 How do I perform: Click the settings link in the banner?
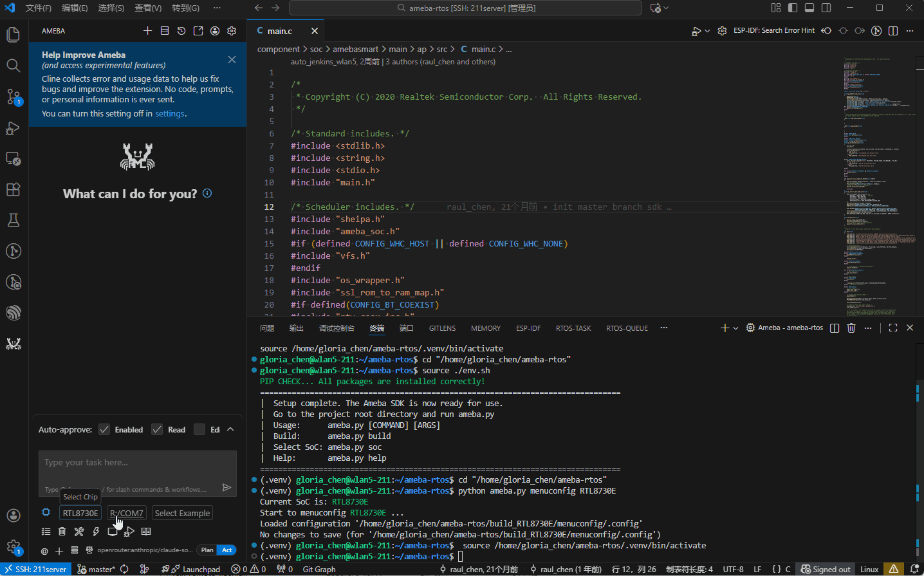coord(170,114)
